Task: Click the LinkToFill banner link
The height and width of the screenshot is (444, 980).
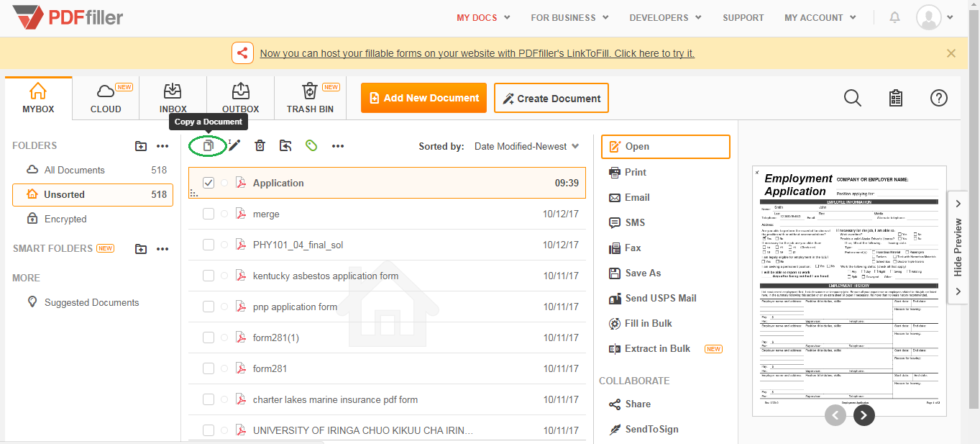Action: (x=477, y=53)
